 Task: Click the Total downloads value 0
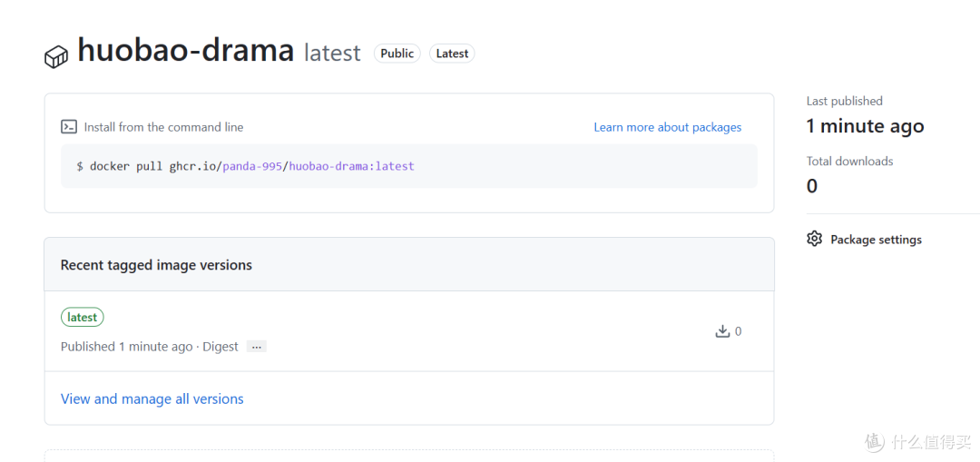coord(812,186)
